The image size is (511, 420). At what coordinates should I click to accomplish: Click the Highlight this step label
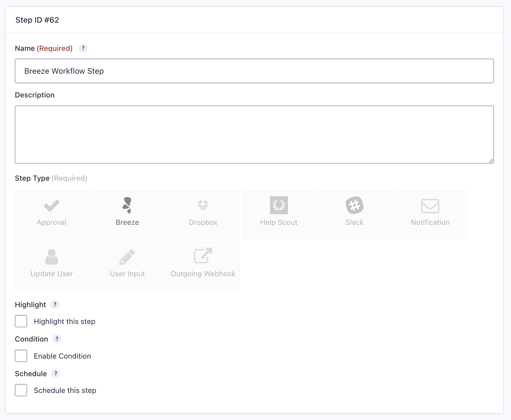point(65,321)
